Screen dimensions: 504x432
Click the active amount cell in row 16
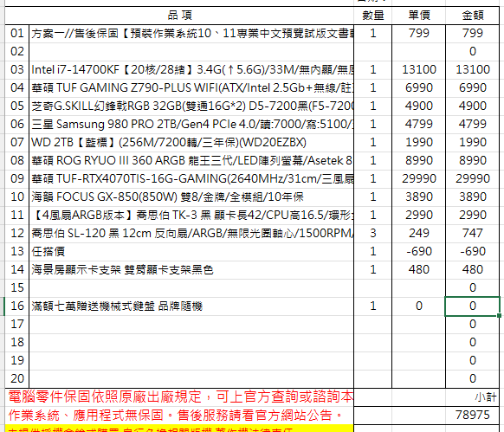click(x=473, y=306)
